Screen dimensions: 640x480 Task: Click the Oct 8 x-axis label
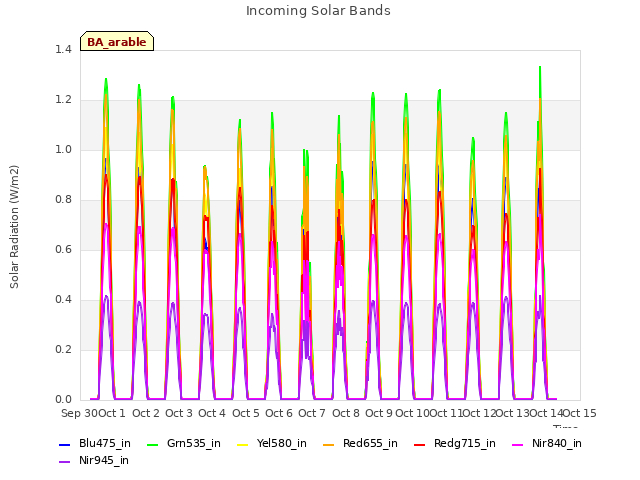pos(346,413)
